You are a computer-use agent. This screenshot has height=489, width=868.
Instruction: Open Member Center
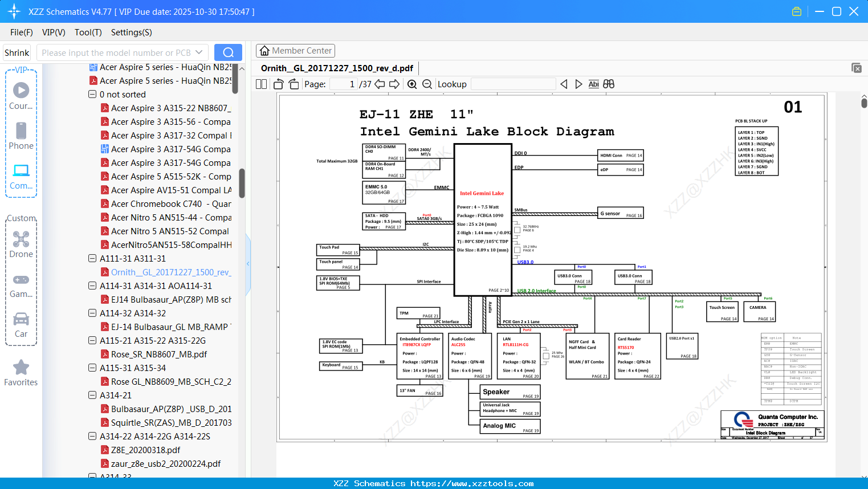[x=295, y=51]
